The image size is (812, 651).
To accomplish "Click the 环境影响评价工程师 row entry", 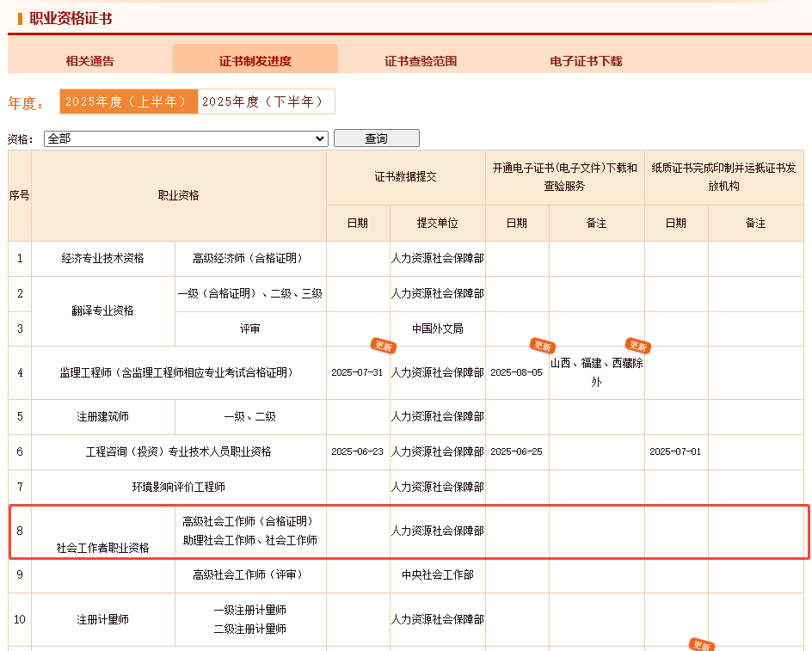I will tap(178, 487).
